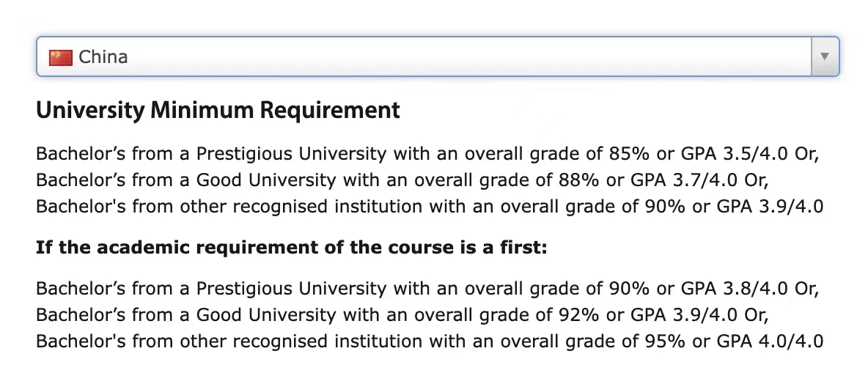Click "Prestigious University" in the 3.8 GPA line
Image resolution: width=868 pixels, height=384 pixels.
pyautogui.click(x=291, y=288)
